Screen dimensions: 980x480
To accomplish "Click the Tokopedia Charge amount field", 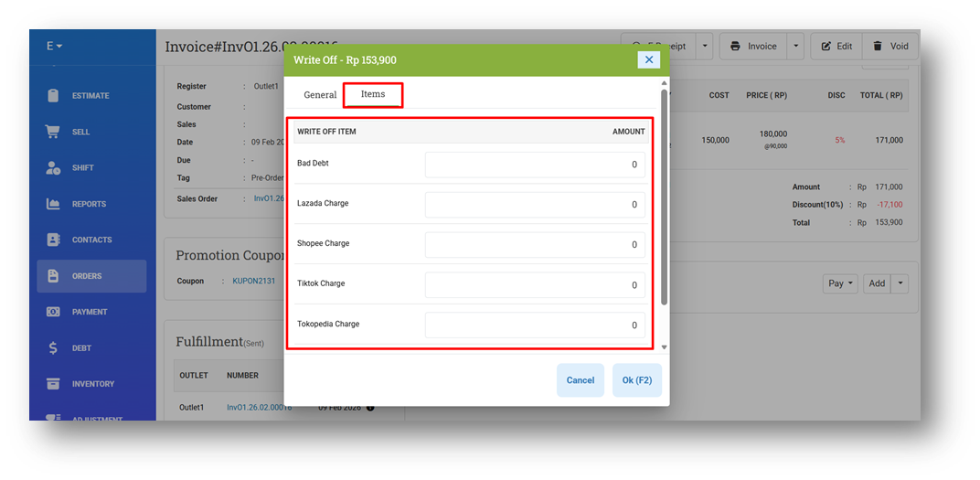I will pos(535,325).
